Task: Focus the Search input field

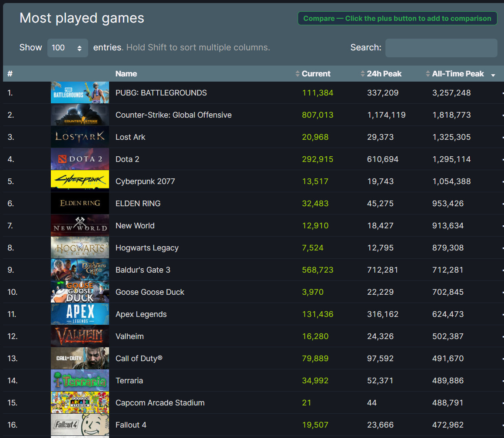Action: pos(441,48)
